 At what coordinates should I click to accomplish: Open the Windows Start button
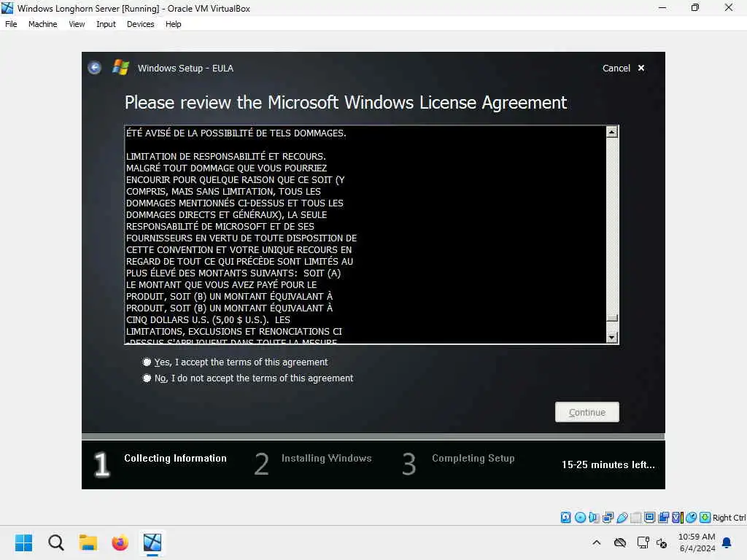pos(23,542)
